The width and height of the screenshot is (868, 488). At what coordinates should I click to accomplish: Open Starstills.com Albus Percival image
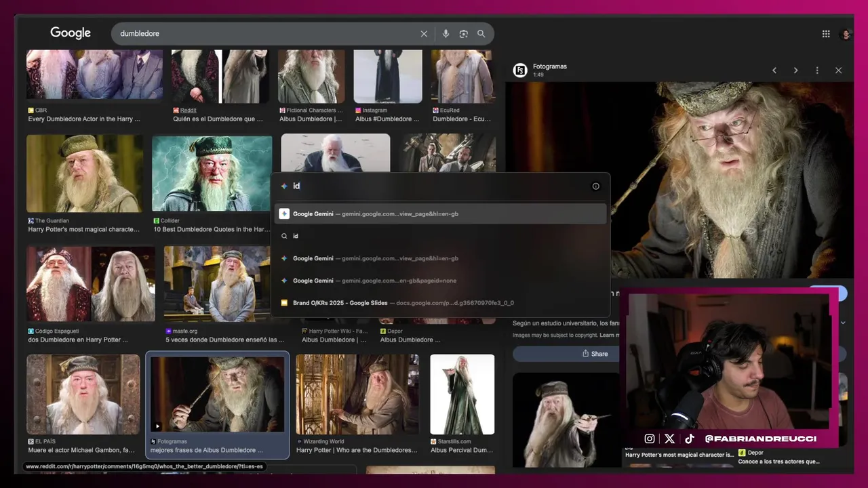(x=462, y=394)
